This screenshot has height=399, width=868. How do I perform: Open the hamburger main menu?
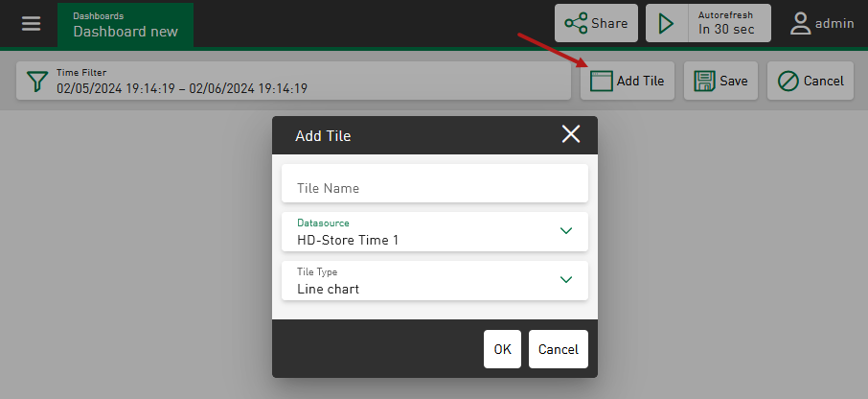point(32,23)
